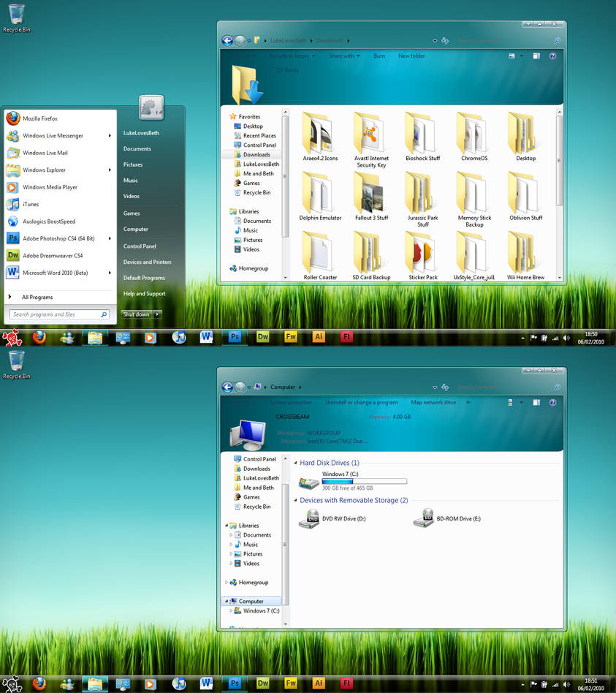Create a New folder from the toolbar

[x=411, y=56]
